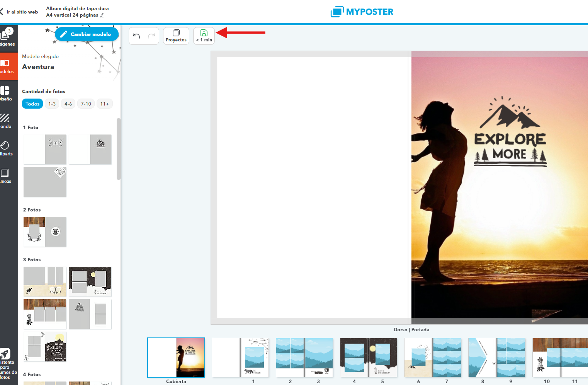588x385 pixels.
Task: Click the Cantidad de fotos heading
Action: point(44,92)
